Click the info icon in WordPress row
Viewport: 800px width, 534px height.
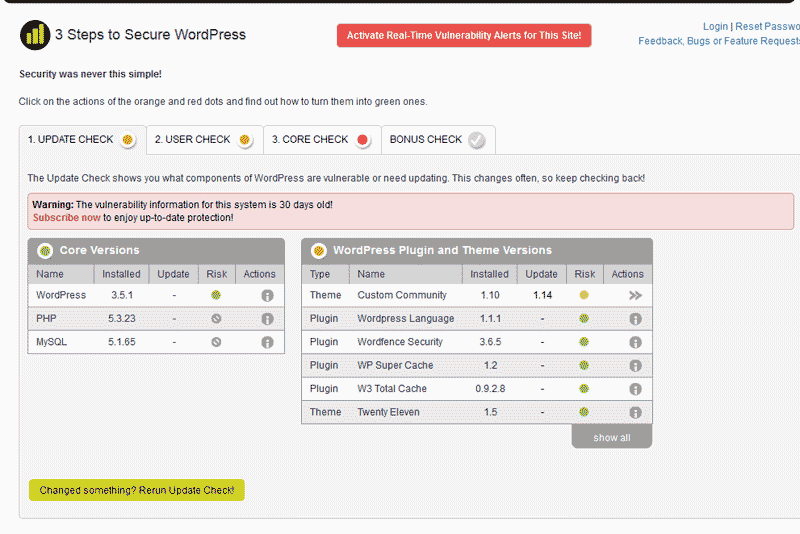pos(267,296)
